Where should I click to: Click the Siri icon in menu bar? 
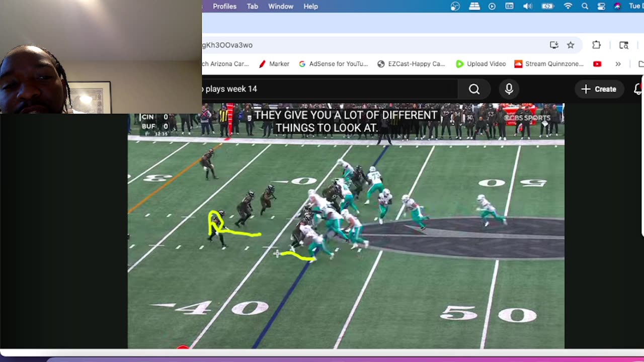tap(617, 7)
